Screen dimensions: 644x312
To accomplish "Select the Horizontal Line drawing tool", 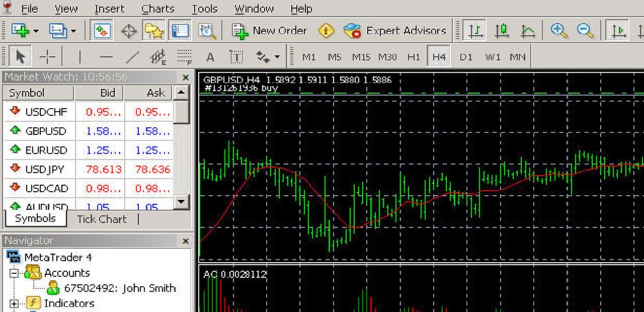I will (x=106, y=57).
